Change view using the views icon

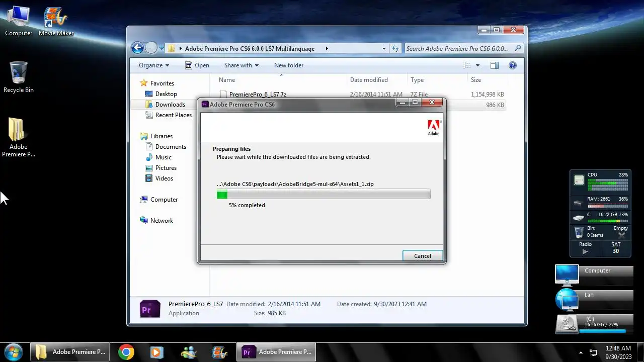pyautogui.click(x=467, y=65)
